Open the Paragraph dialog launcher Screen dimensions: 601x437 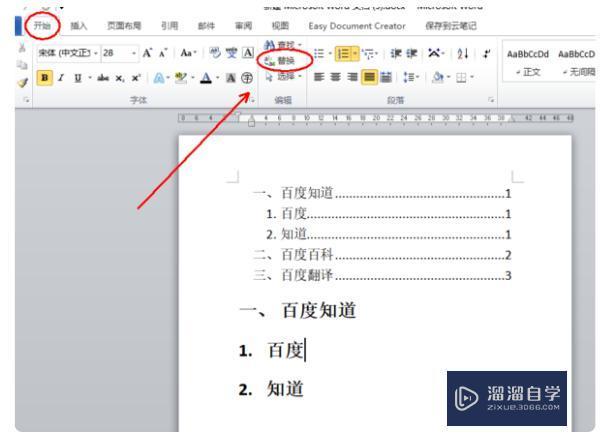coord(491,100)
